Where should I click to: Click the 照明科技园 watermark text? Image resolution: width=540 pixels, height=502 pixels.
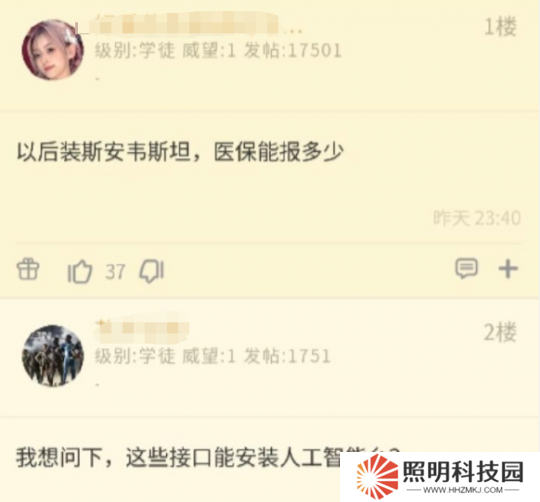coord(463,471)
